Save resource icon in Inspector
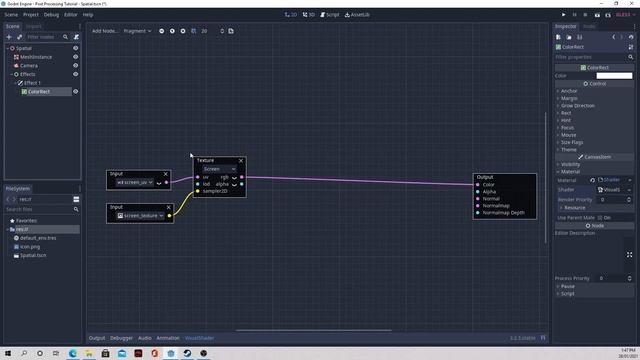 (579, 37)
